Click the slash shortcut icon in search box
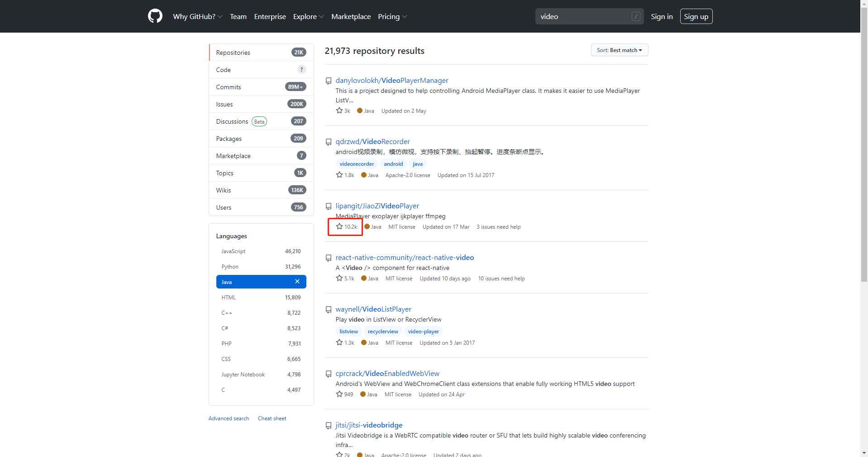868x457 pixels. click(636, 16)
